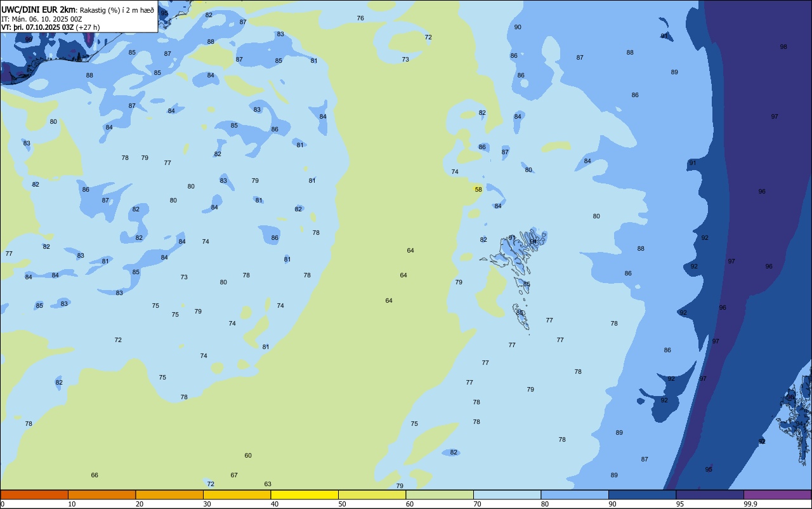Click the 'UWC/DINI EUR 2km' title text
This screenshot has height=509, width=812.
[38, 9]
